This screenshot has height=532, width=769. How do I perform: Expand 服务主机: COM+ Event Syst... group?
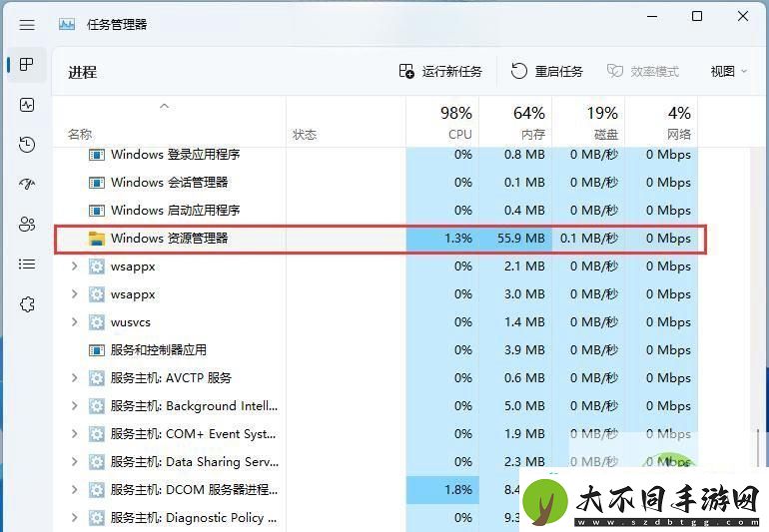coord(75,434)
